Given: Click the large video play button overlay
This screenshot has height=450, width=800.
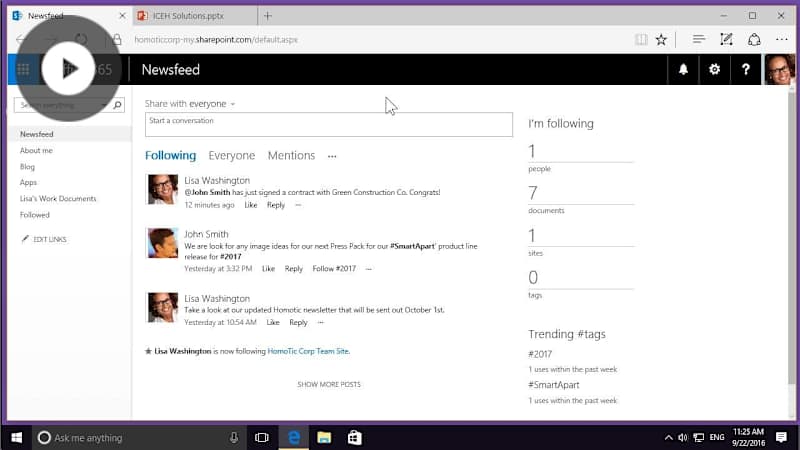Looking at the screenshot, I should tap(68, 68).
